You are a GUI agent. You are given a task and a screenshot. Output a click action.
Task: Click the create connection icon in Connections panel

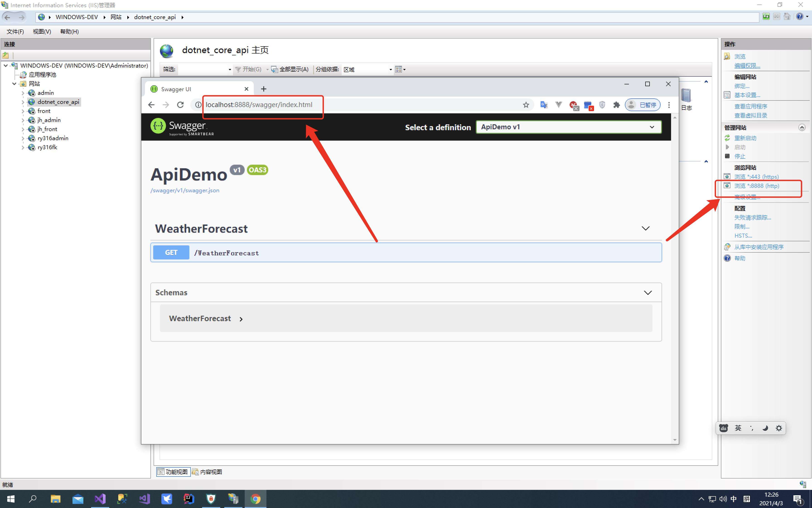pos(6,55)
